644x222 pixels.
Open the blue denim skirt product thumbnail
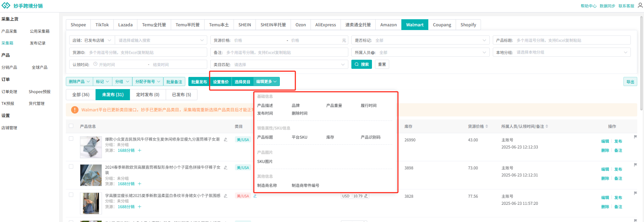(x=91, y=203)
